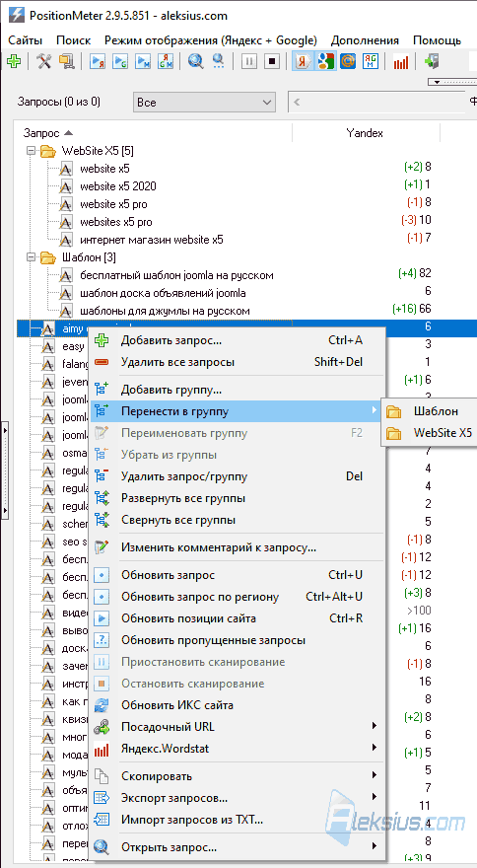Choose Обновить ИКС сайта
Screen dimensions: 477x868
tap(238, 705)
